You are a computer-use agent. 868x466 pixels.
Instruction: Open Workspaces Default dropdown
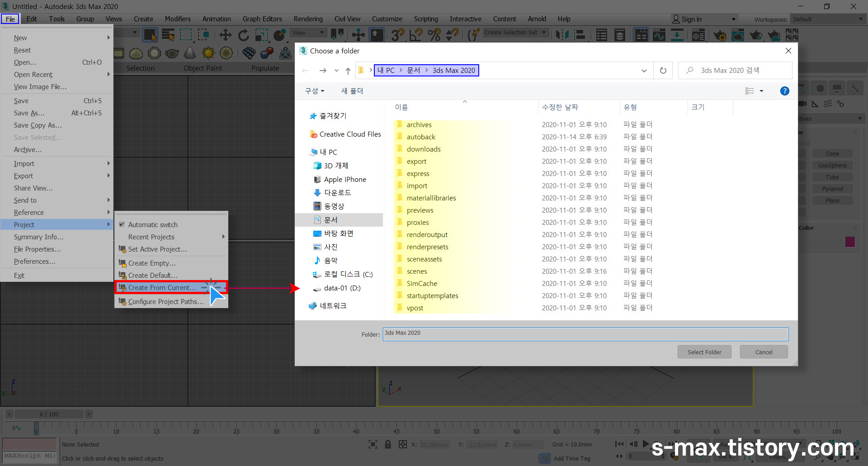point(828,19)
